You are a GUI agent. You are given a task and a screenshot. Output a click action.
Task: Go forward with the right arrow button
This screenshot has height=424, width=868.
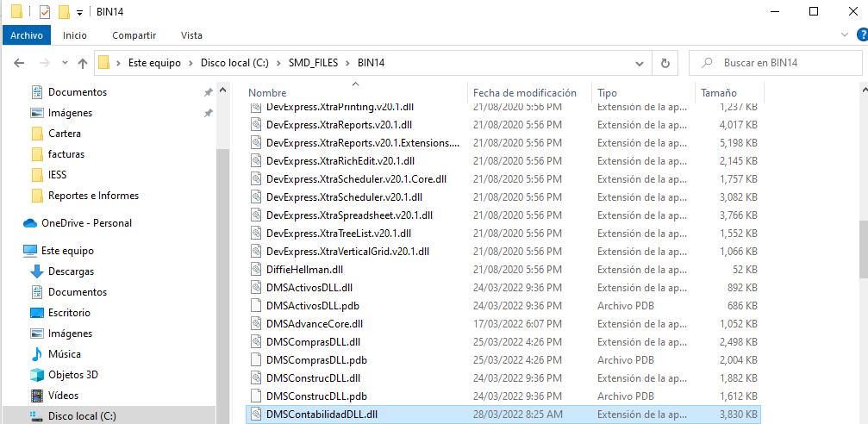pyautogui.click(x=44, y=63)
